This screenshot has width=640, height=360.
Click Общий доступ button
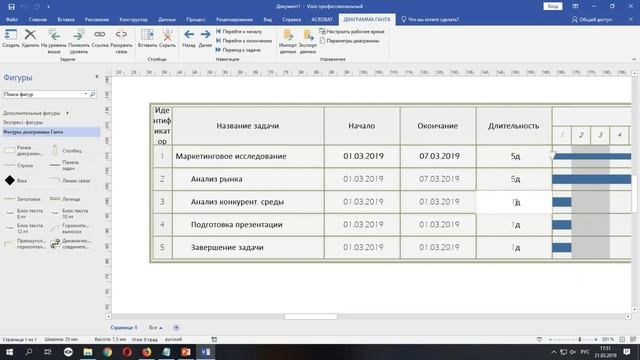[x=592, y=19]
